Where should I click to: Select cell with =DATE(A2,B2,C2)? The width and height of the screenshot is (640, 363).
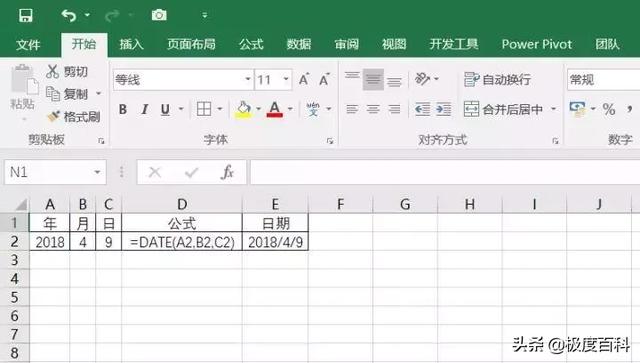(182, 242)
